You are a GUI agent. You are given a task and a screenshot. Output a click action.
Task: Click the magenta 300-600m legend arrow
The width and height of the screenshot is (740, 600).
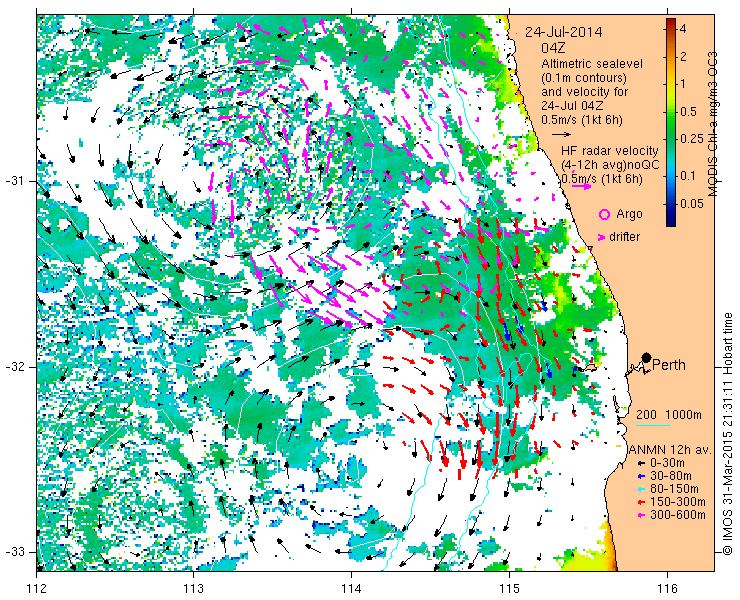click(640, 515)
